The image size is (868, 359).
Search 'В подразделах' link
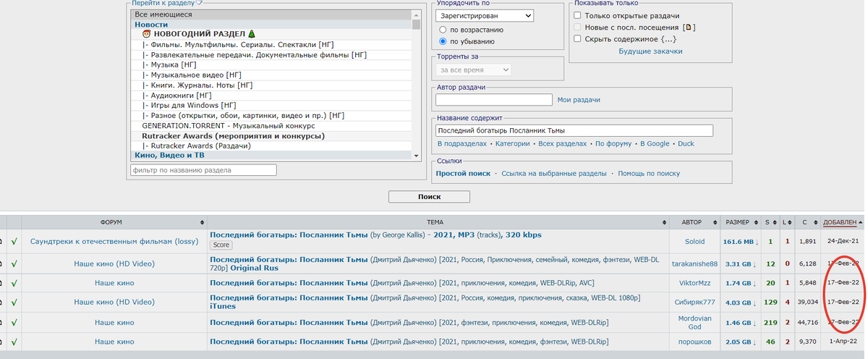(x=463, y=144)
